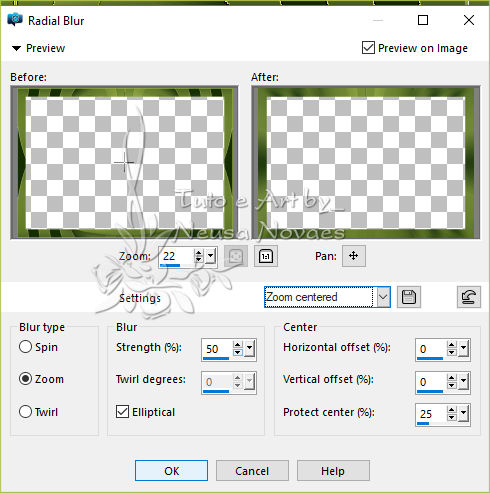
Task: Open the Zoom centered presets dropdown
Action: coord(383,297)
